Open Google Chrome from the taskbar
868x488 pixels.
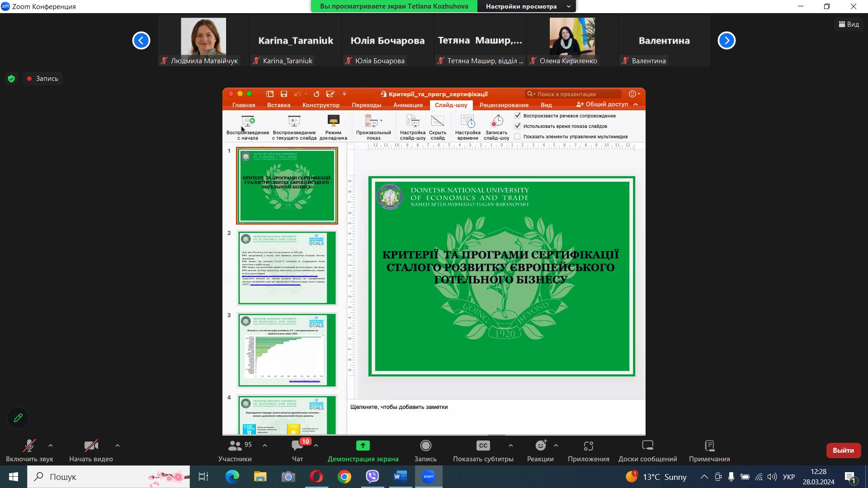click(344, 477)
